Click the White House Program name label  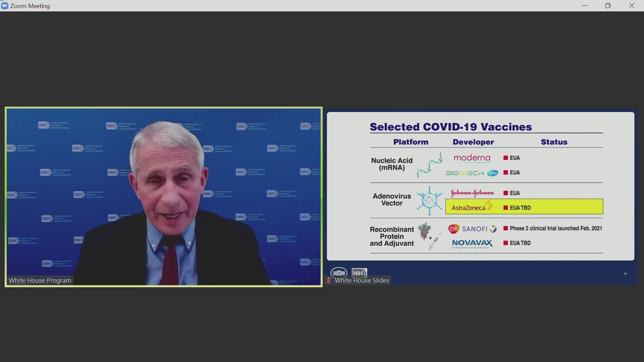(40, 281)
